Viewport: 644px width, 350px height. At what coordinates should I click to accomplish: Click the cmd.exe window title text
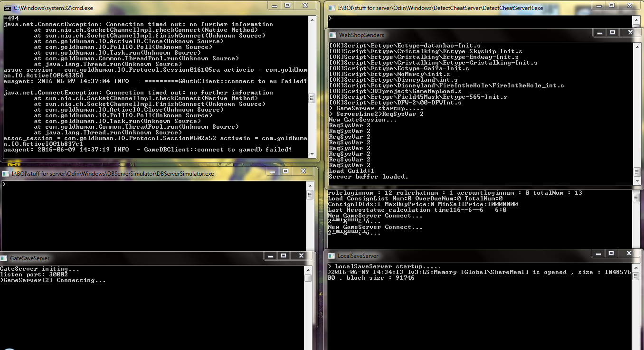point(53,8)
